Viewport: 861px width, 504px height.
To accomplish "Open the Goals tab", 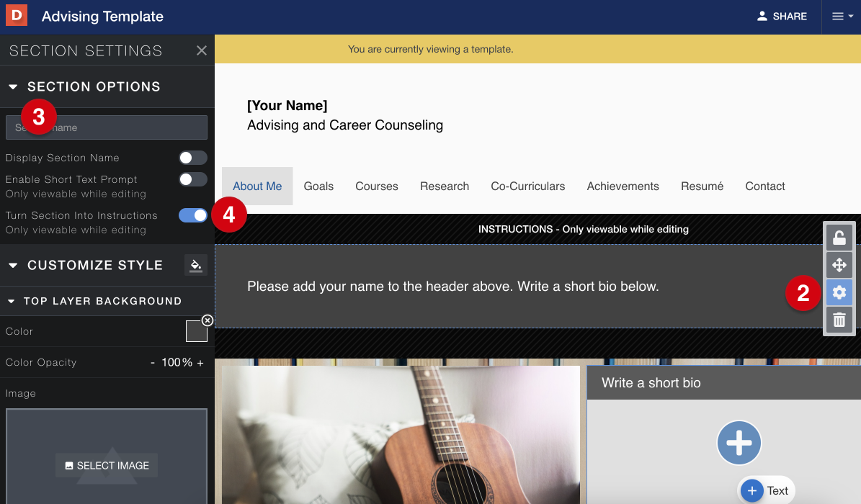I will tap(318, 186).
